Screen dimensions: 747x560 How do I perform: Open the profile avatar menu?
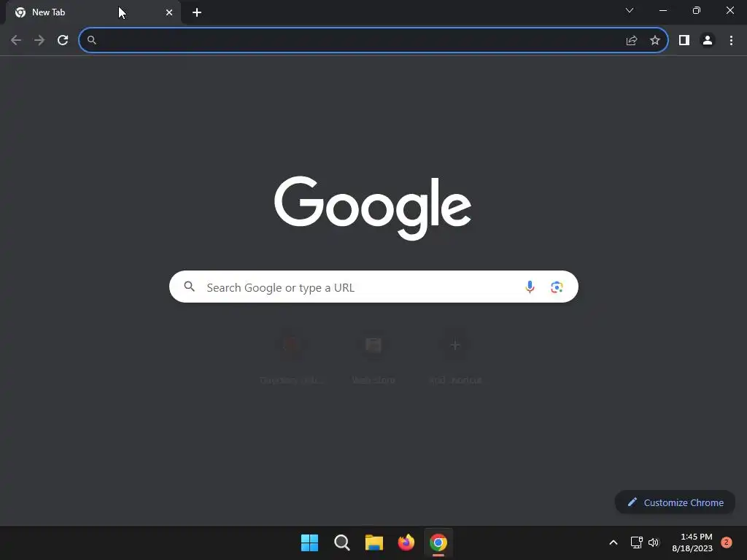click(708, 41)
